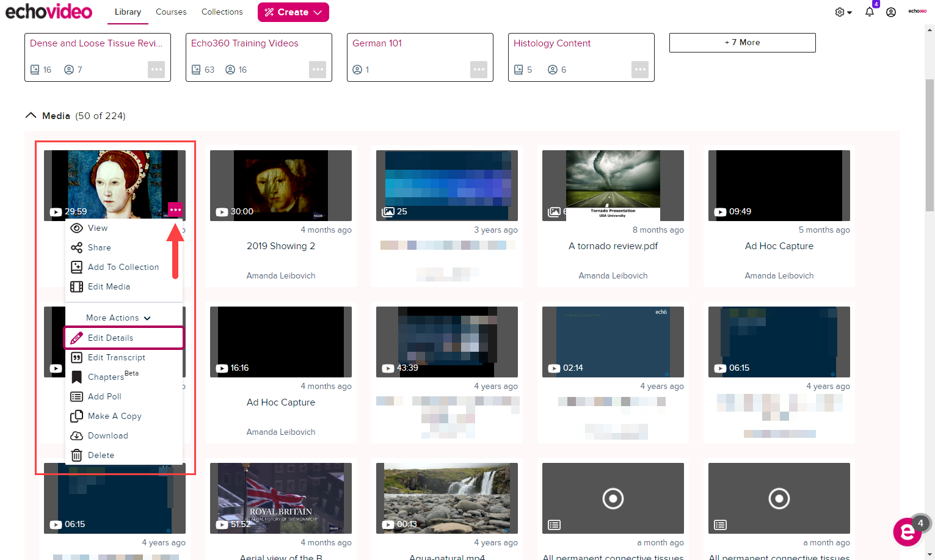Select Edit Transcript from the menu

[116, 357]
